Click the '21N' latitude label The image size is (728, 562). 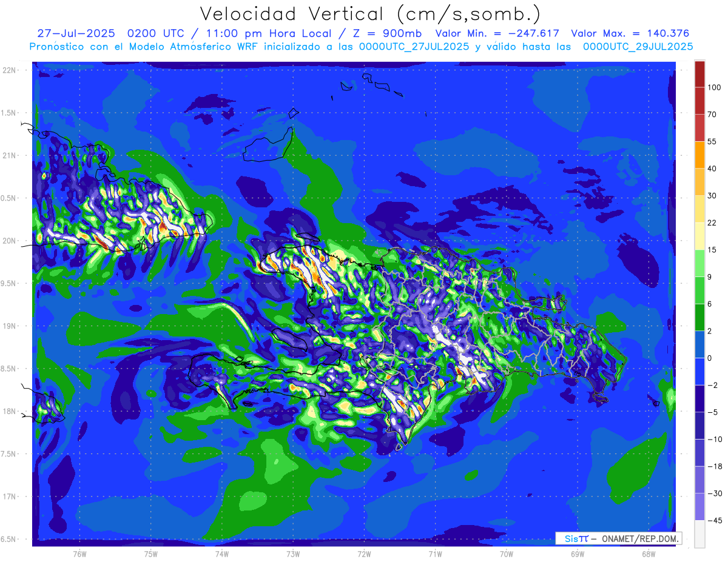[x=10, y=155]
